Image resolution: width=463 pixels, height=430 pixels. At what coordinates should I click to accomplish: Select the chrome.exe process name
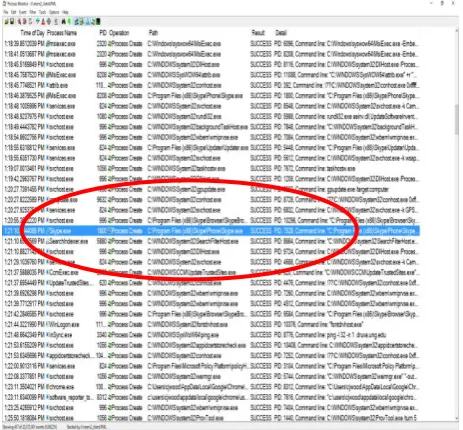pos(62,387)
